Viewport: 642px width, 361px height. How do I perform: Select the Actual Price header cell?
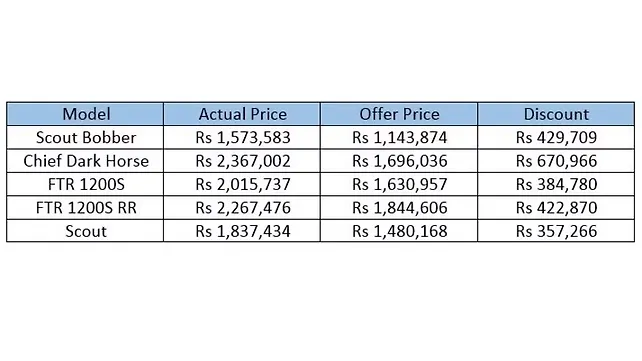coord(242,114)
